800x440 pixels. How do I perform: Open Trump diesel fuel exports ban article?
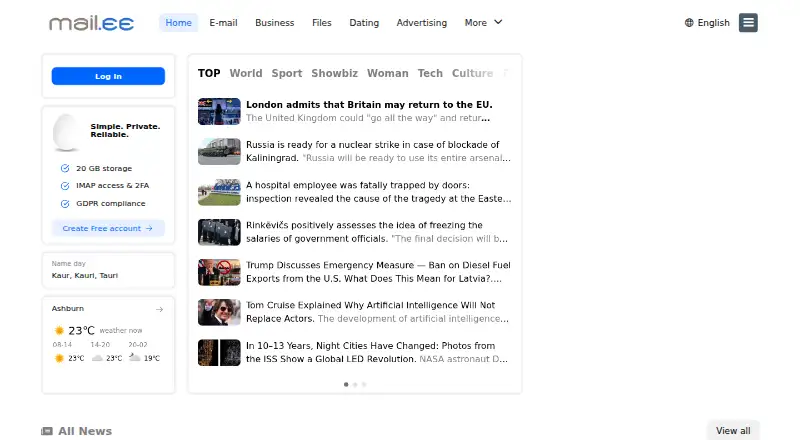coord(379,272)
